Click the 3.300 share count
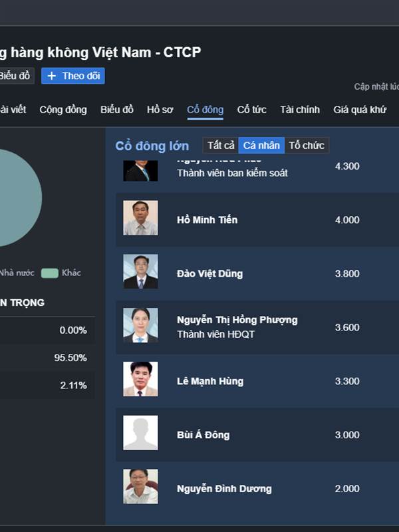 pyautogui.click(x=347, y=381)
